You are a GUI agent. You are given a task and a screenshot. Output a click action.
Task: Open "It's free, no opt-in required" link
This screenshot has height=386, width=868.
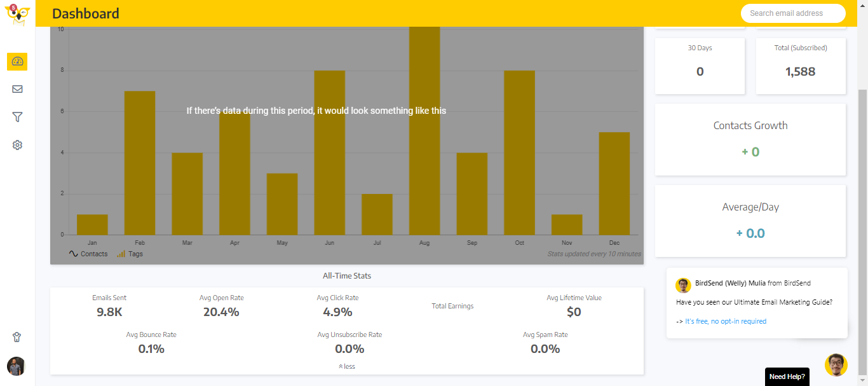click(x=726, y=321)
